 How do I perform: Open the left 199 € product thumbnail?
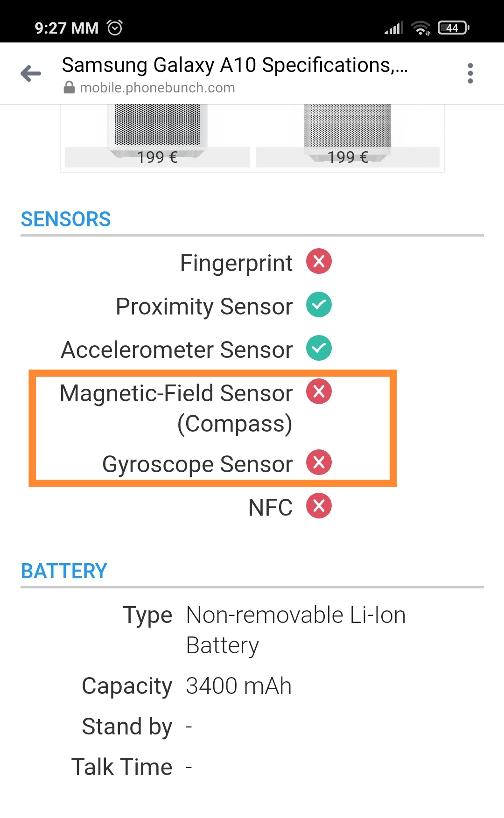click(x=157, y=136)
